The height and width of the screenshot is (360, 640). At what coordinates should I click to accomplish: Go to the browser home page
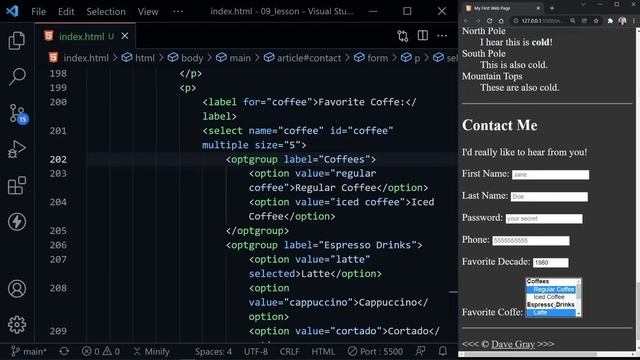pyautogui.click(x=501, y=21)
